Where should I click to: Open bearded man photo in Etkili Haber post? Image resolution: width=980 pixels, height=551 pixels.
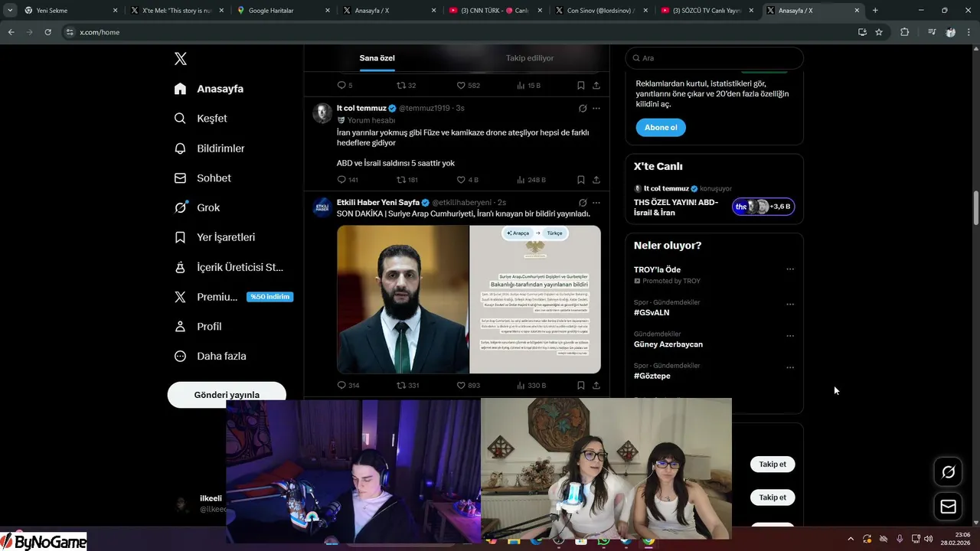pos(403,299)
